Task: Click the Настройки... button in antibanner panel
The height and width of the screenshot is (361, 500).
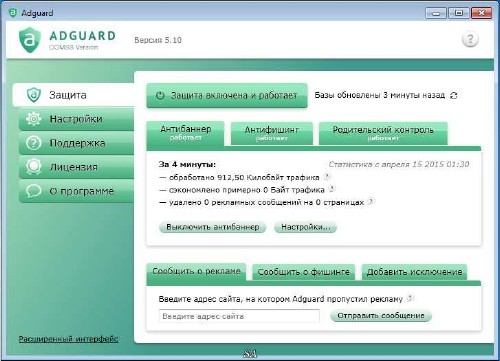Action: pos(305,227)
